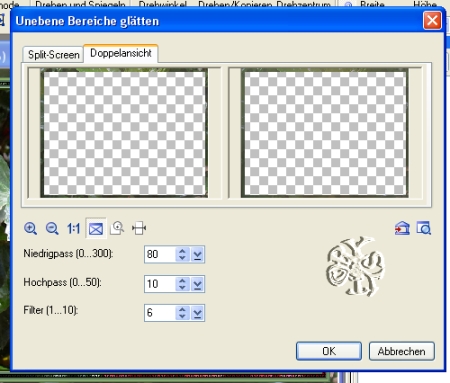Adjust Filter value with spinner arrows

coord(182,313)
